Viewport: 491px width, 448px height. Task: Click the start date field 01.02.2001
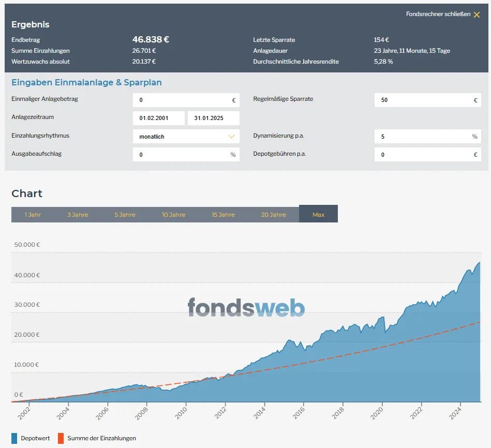click(x=159, y=118)
